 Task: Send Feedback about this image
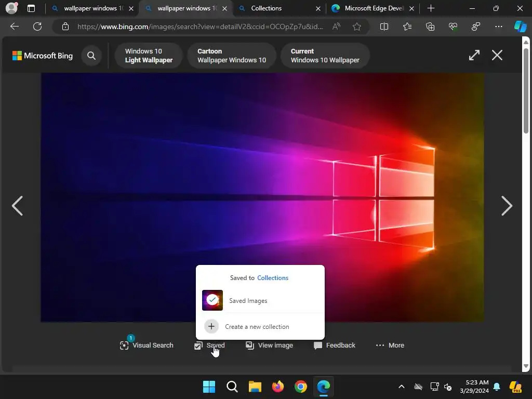335,345
